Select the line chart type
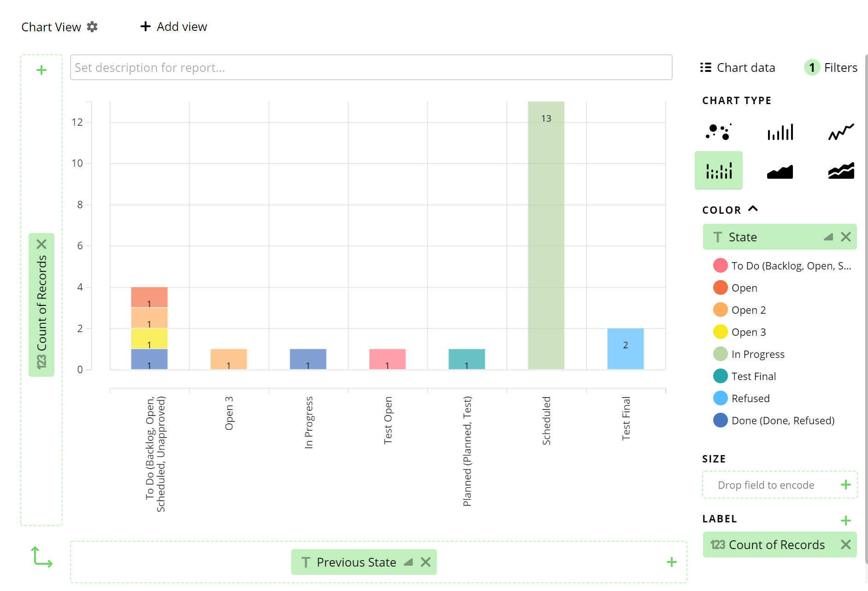The height and width of the screenshot is (591, 868). coord(839,132)
